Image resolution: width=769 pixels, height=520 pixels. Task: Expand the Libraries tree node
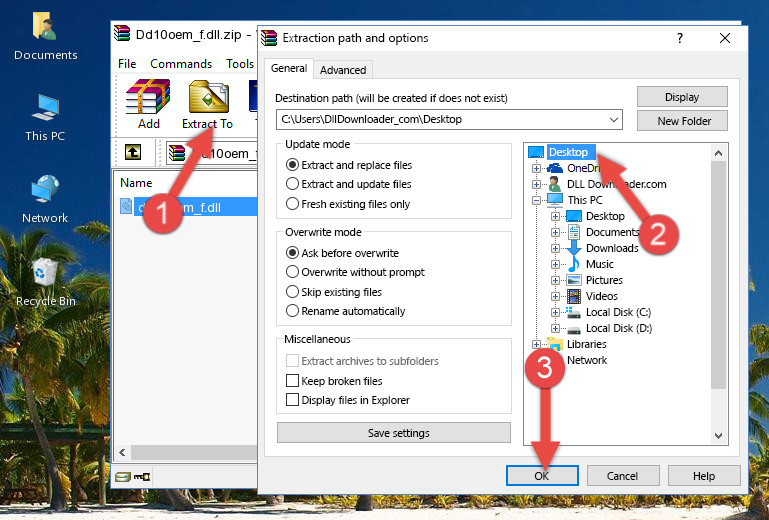[x=537, y=344]
